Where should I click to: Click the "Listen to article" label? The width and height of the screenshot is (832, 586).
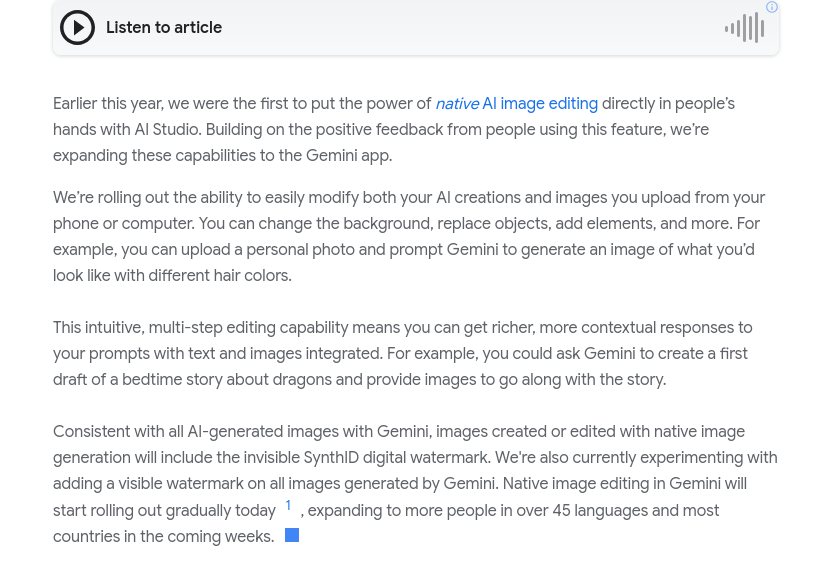tap(164, 28)
